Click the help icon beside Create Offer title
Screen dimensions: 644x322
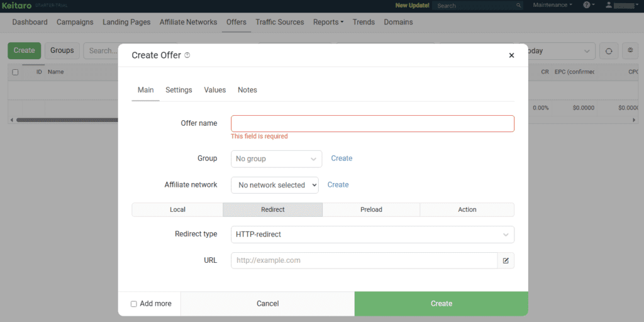click(x=187, y=55)
